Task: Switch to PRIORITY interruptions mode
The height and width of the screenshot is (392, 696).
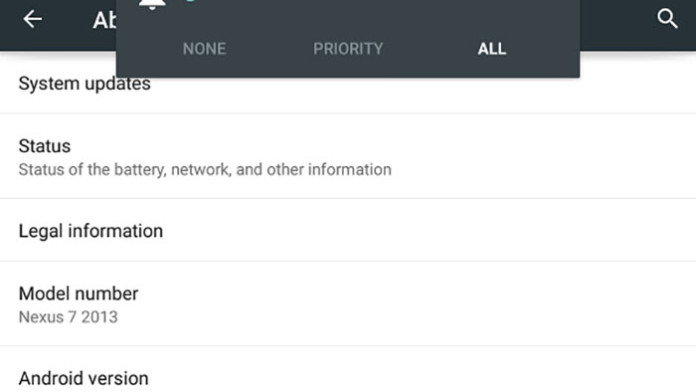Action: [348, 49]
